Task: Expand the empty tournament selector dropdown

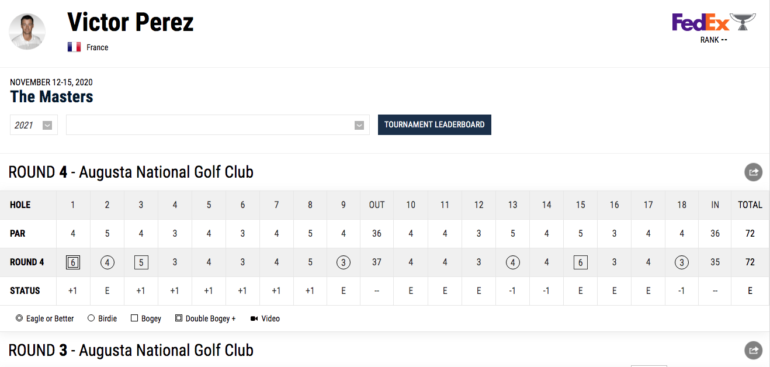Action: click(218, 125)
